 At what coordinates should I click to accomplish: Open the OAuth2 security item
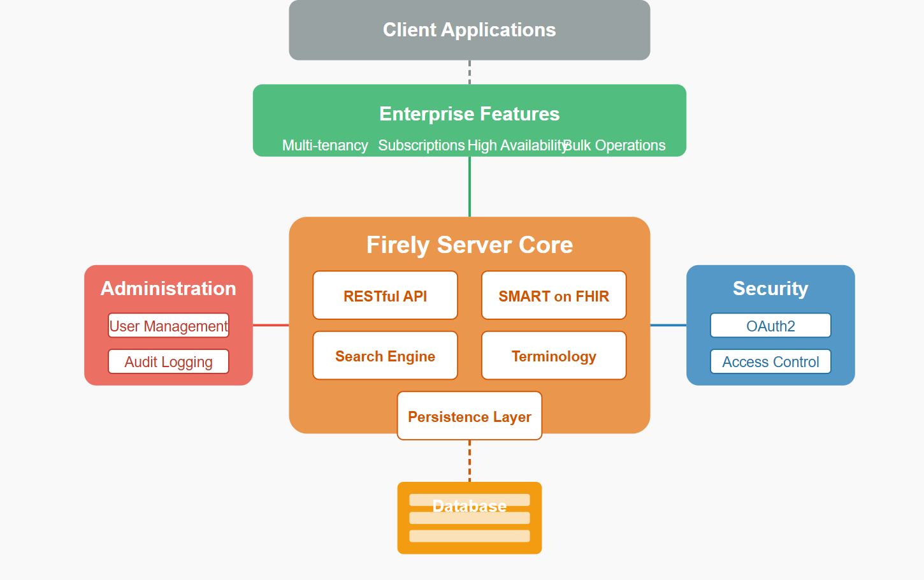(770, 326)
